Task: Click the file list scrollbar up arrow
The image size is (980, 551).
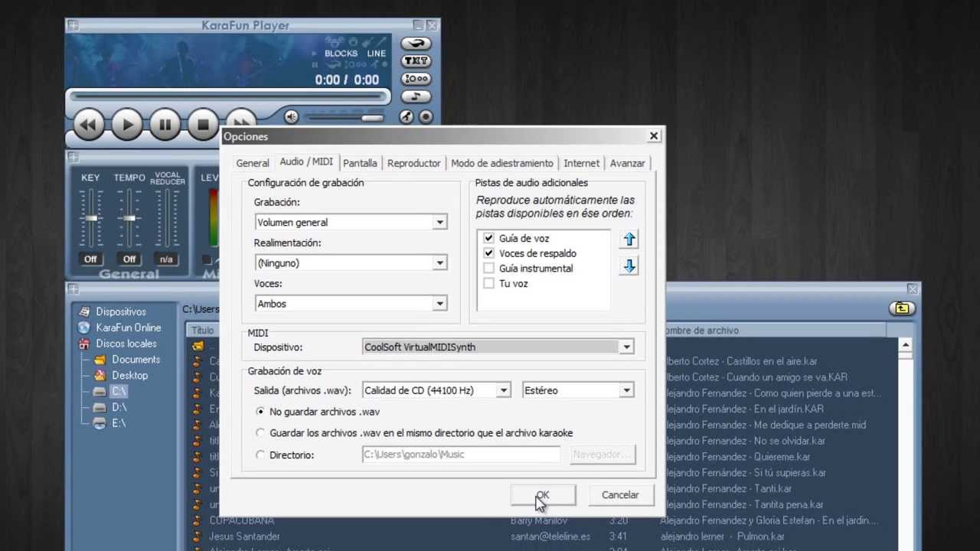Action: [x=906, y=345]
